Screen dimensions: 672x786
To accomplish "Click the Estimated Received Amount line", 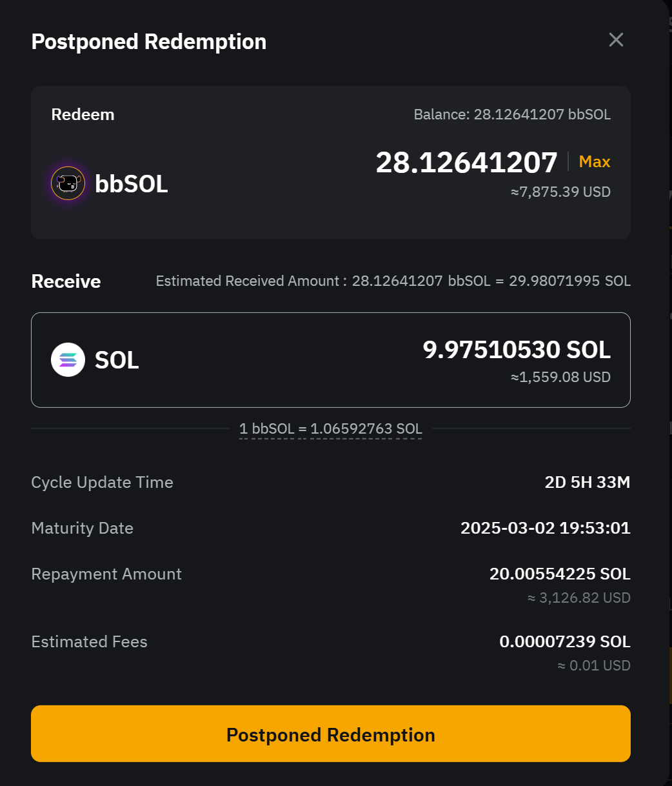I will pos(393,281).
